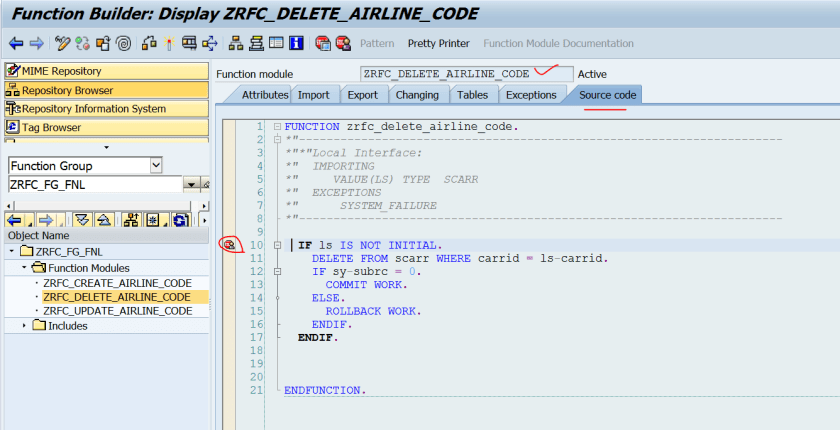Set or delete external breakpoint icon

(343, 43)
